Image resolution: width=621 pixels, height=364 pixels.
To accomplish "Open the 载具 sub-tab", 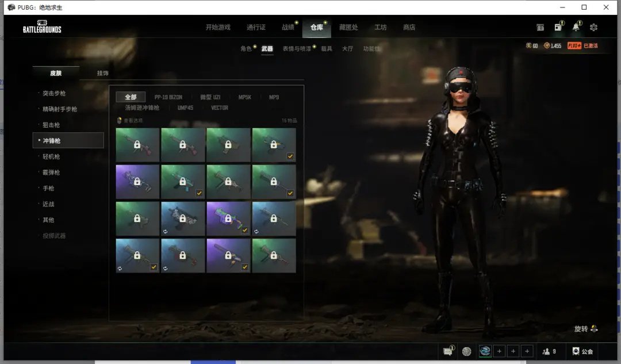I will [x=327, y=49].
